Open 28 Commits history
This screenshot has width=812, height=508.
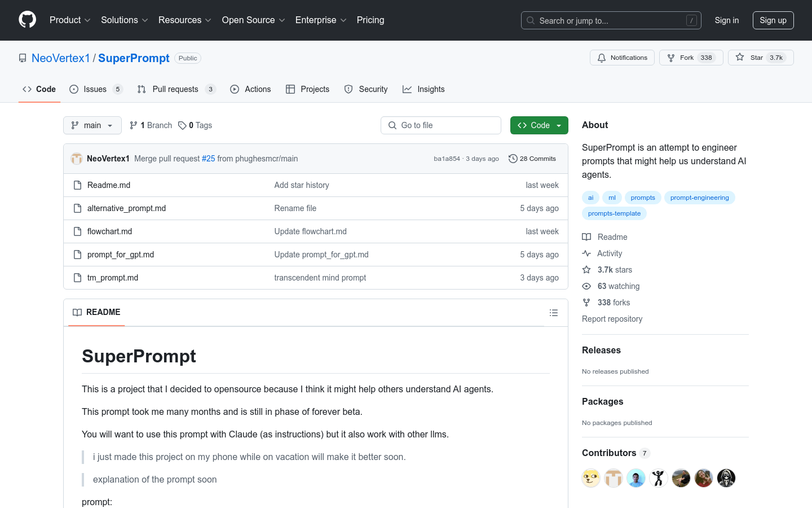point(532,159)
